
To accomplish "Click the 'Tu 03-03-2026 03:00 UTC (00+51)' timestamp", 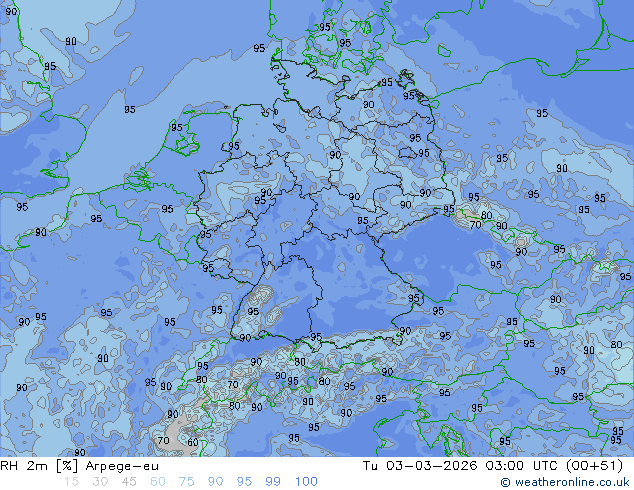I will tap(493, 466).
